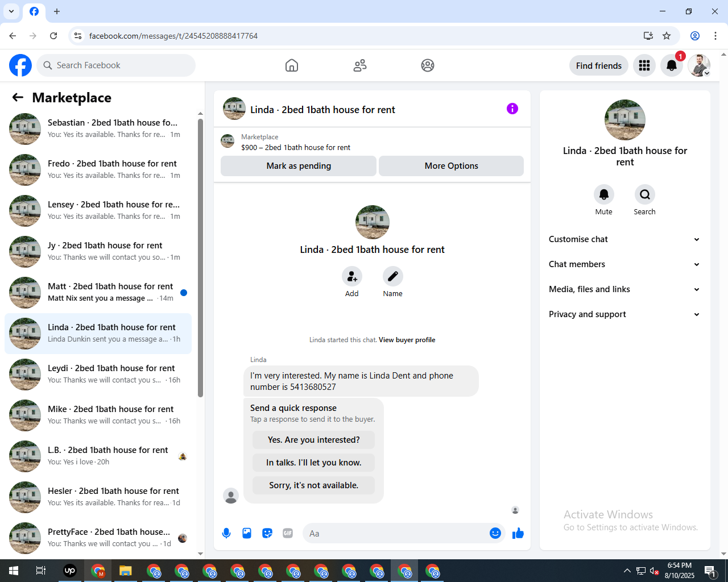Expand Chat members section

coord(624,264)
